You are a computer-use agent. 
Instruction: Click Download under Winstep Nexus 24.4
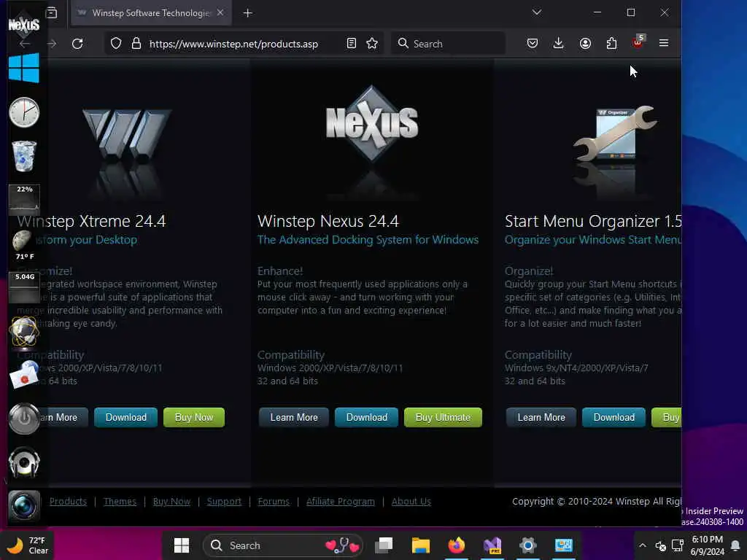(366, 417)
